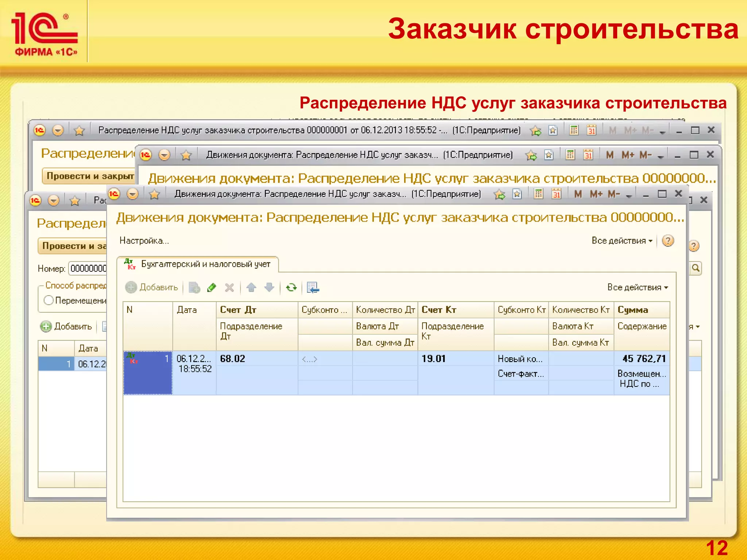Refresh the list with the green arrows icon
The image size is (747, 560).
[291, 288]
